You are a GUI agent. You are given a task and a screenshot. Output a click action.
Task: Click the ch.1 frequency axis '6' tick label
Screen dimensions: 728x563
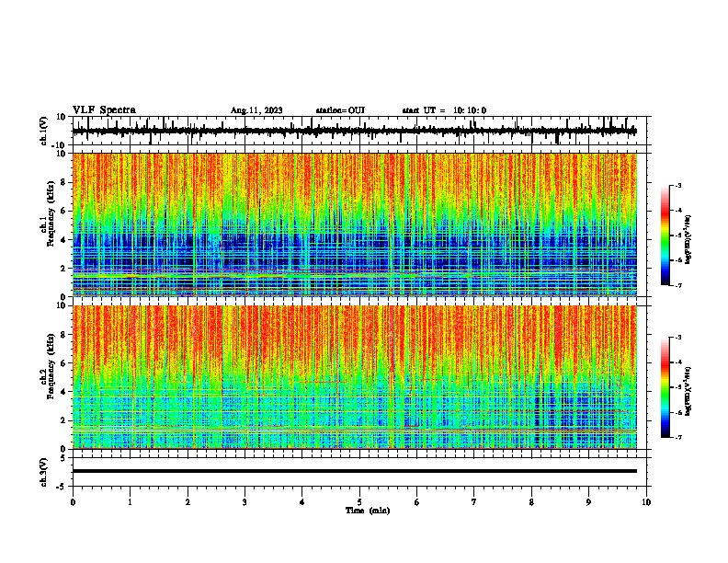click(x=63, y=211)
